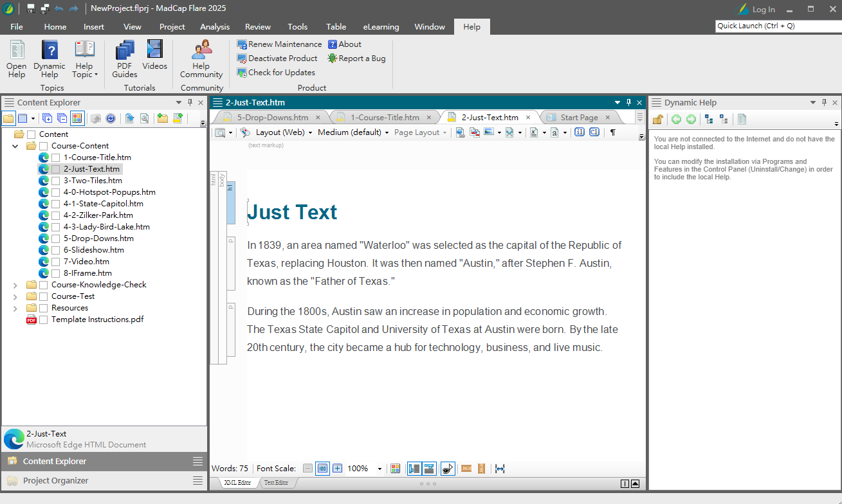The width and height of the screenshot is (842, 504).
Task: Click Expand All icon in Content Explorer
Action: click(x=47, y=118)
